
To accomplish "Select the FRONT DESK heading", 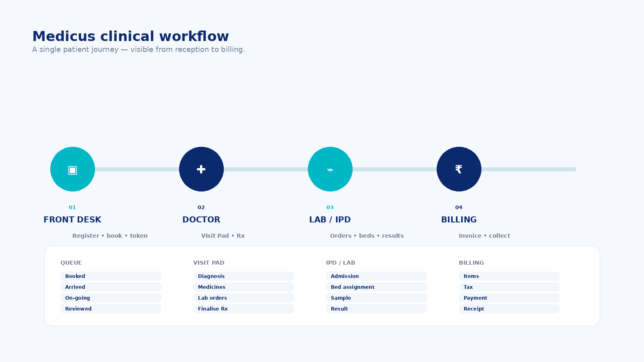I will [72, 220].
